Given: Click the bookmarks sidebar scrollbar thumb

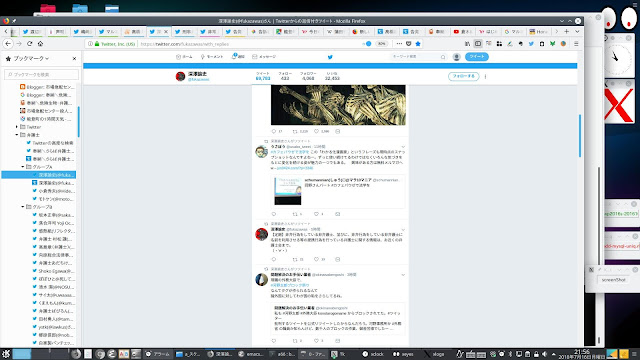Looking at the screenshot, I should click(x=78, y=122).
